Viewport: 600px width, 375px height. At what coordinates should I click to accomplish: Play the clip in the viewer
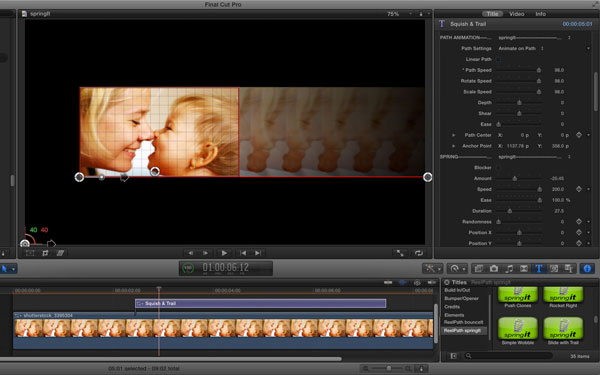tap(224, 253)
